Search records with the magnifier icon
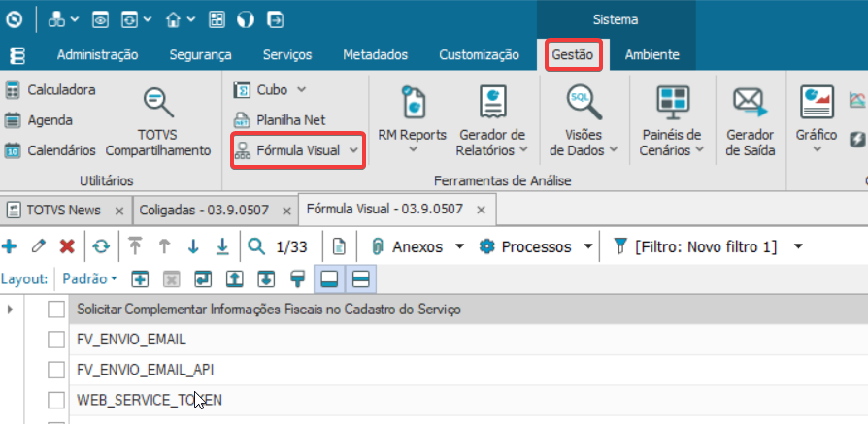 (x=256, y=246)
